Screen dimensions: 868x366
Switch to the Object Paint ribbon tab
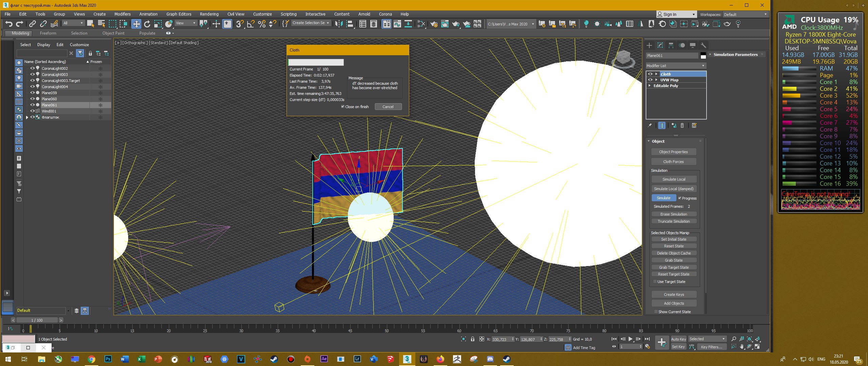tap(113, 33)
